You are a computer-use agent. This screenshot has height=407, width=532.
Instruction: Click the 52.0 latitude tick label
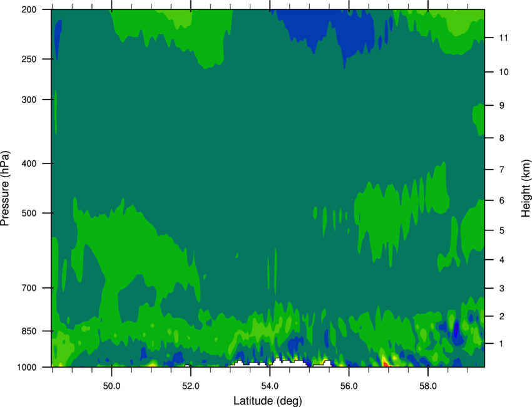pos(191,386)
